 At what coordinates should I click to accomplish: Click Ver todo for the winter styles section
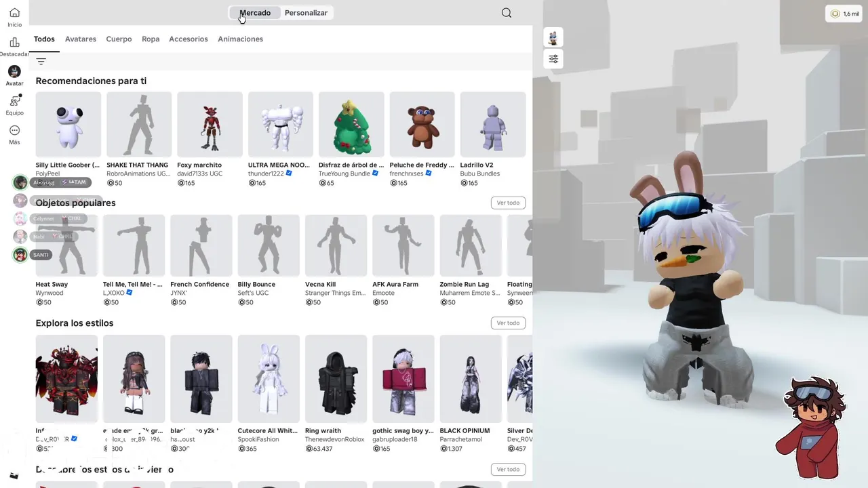click(508, 469)
